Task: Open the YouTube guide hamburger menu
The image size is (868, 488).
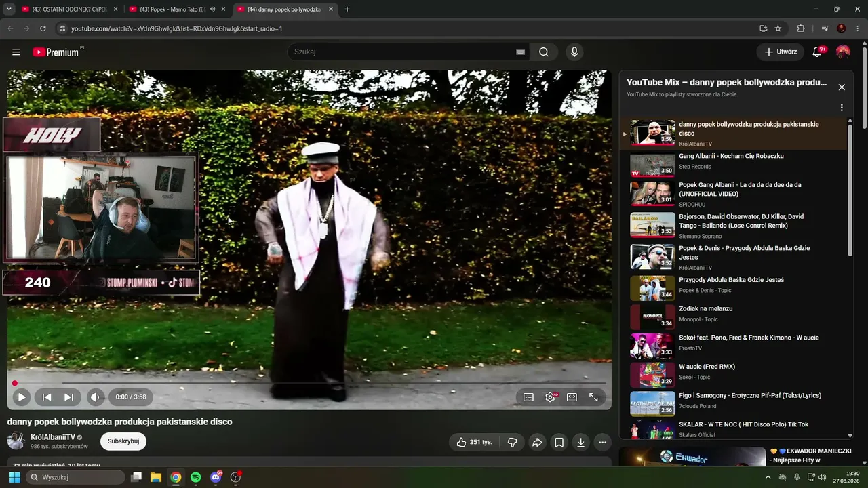Action: click(x=16, y=52)
